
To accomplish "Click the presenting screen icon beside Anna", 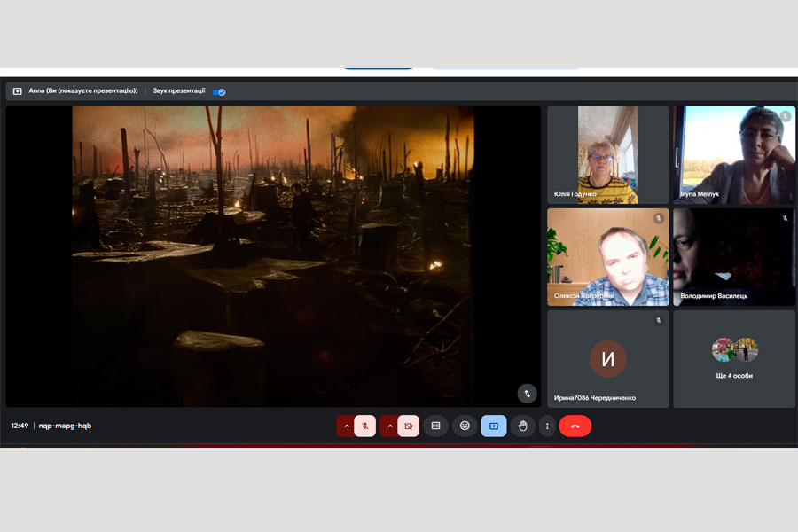I will pos(18,91).
